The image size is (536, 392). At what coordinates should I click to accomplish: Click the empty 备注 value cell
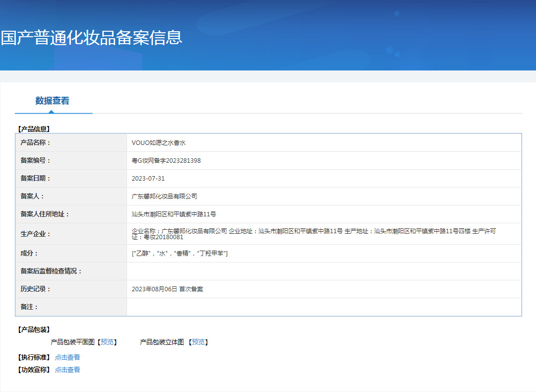[324, 307]
